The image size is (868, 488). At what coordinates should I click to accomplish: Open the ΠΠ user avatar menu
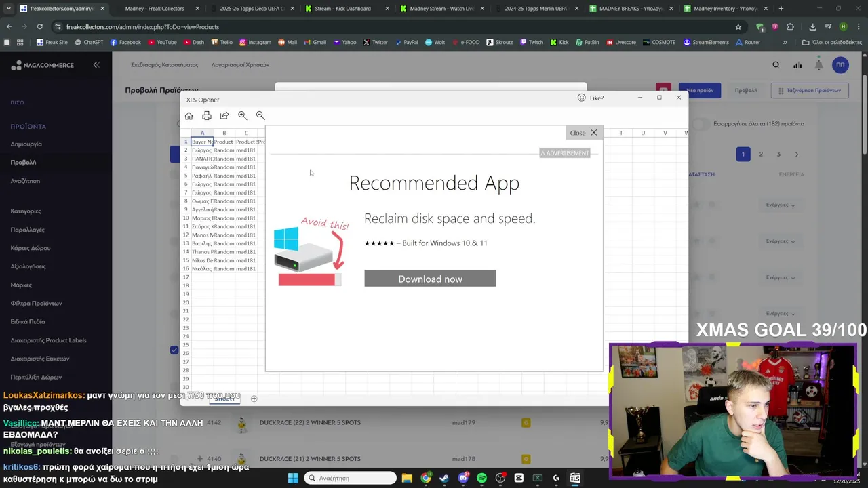click(840, 65)
